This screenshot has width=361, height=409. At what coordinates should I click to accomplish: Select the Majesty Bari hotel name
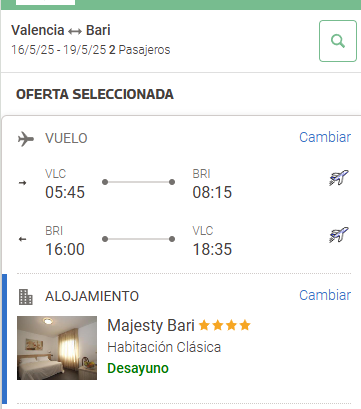(151, 325)
